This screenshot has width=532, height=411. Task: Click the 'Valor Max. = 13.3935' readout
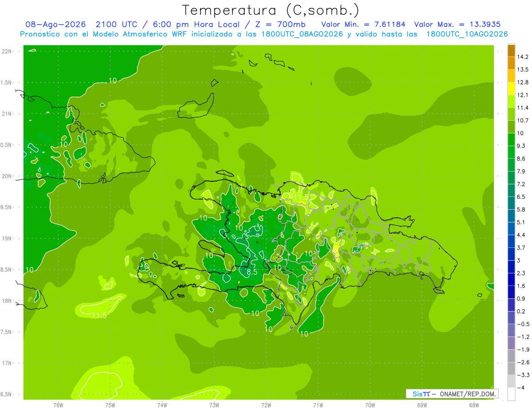(x=458, y=24)
